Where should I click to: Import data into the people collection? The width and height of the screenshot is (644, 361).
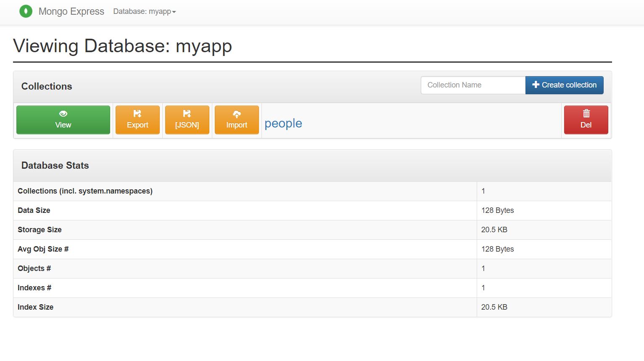(x=237, y=120)
